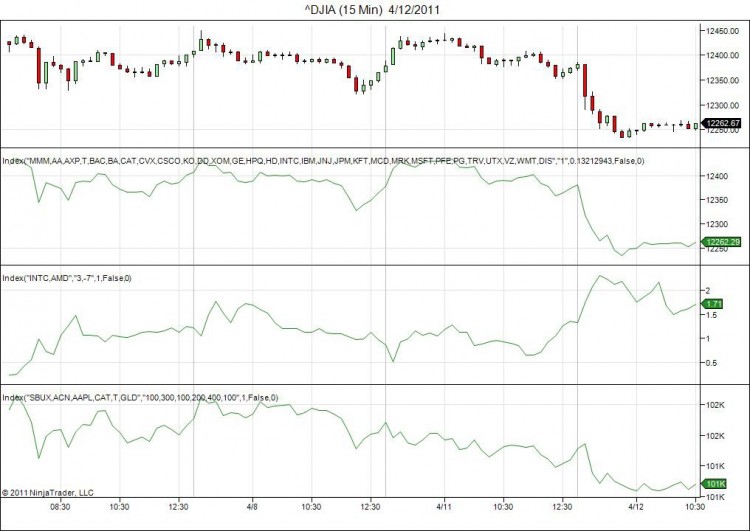Screen dimensions: 750x531
Task: Click the 1 axis label in the INTC,AMD panel
Action: (x=708, y=339)
